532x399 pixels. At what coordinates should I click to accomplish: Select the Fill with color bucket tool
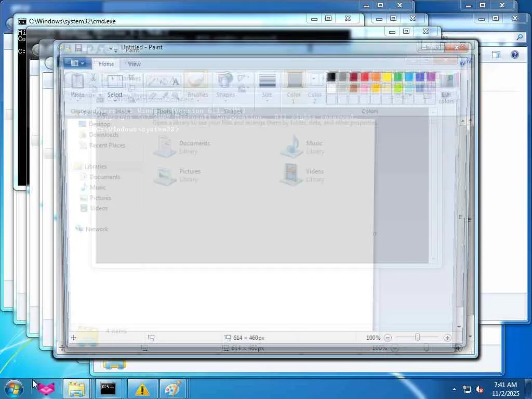[164, 82]
